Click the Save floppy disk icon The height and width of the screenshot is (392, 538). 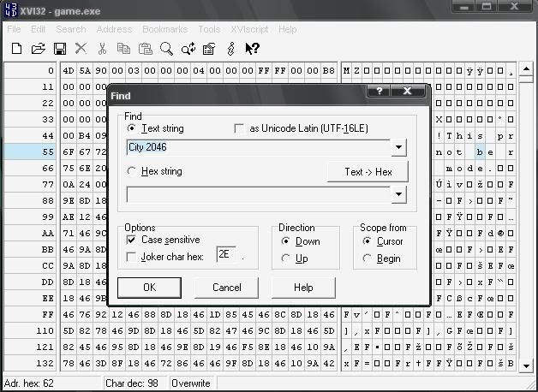click(60, 49)
